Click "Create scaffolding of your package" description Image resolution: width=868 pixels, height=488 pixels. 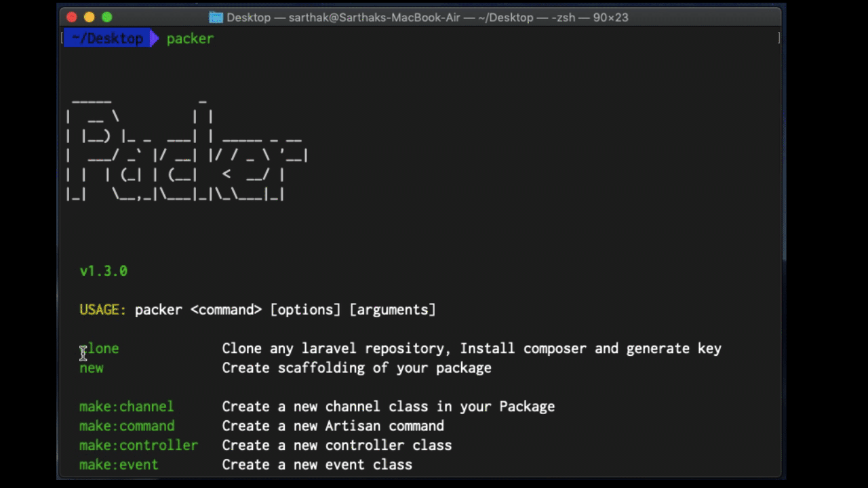pos(357,368)
